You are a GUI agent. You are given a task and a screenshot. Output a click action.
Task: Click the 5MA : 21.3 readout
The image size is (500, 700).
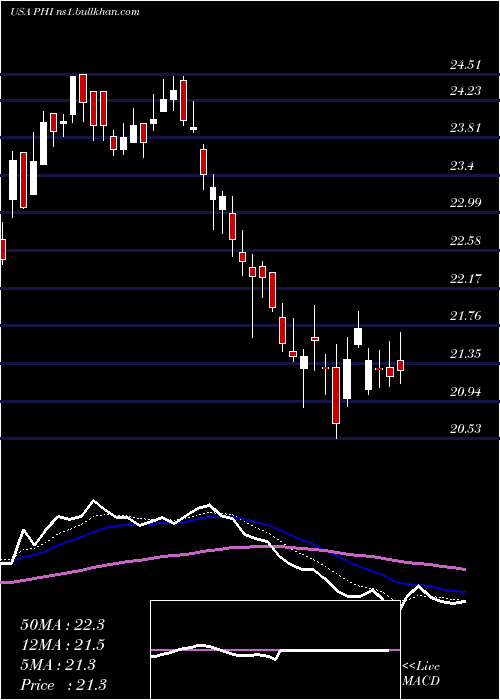(58, 665)
